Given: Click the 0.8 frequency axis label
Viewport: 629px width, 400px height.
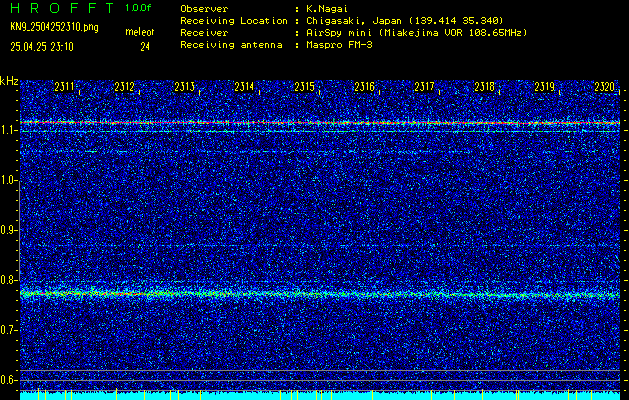Looking at the screenshot, I should click(x=6, y=280).
